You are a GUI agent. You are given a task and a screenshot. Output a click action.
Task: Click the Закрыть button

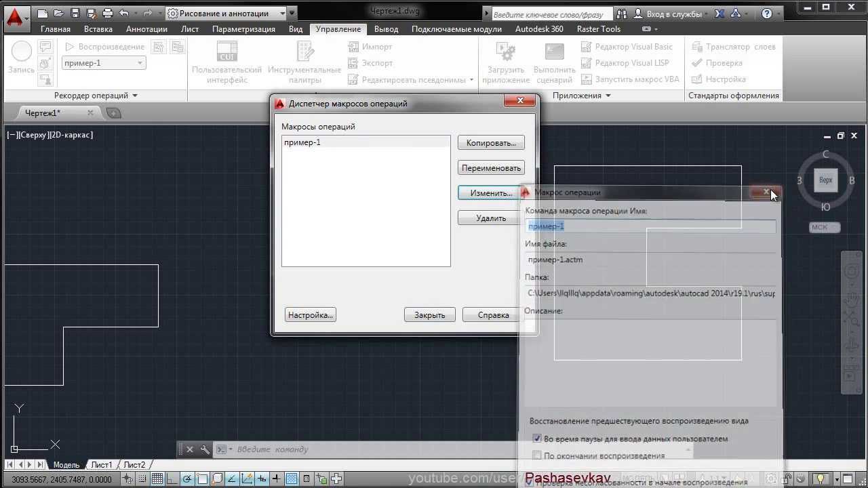[430, 315]
